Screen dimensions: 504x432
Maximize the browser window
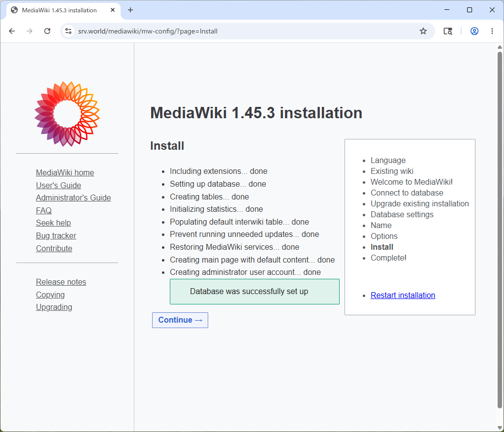click(x=469, y=10)
